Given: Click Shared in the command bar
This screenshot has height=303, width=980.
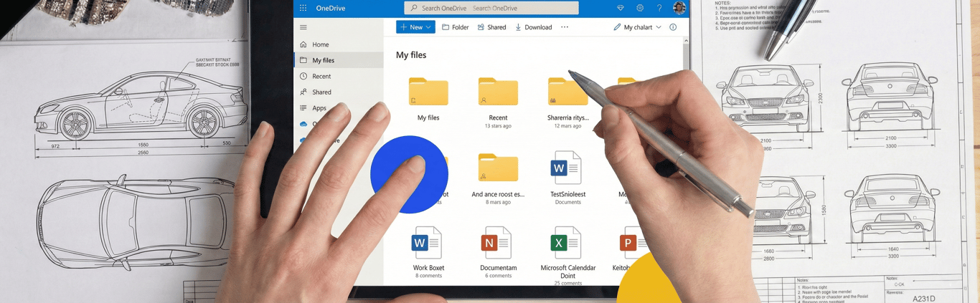Looking at the screenshot, I should [491, 27].
